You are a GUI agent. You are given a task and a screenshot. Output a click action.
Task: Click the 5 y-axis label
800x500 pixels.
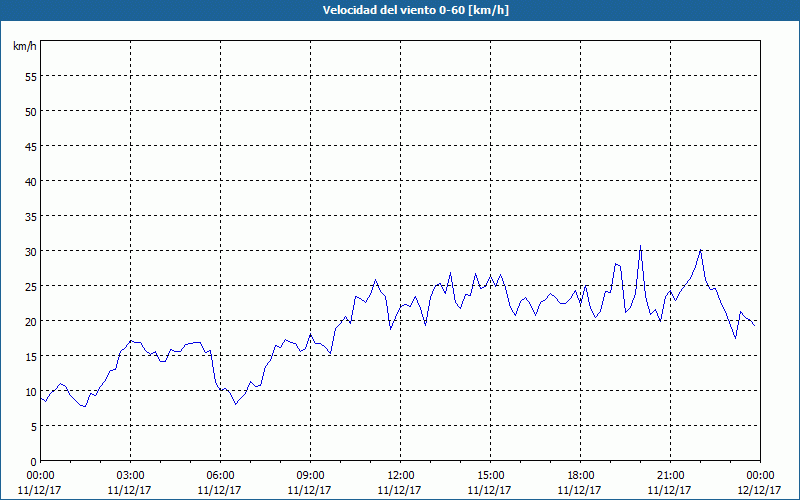click(x=34, y=427)
